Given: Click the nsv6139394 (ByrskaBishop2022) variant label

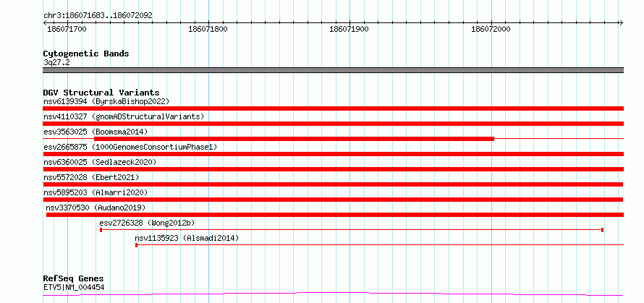Looking at the screenshot, I should 106,101.
